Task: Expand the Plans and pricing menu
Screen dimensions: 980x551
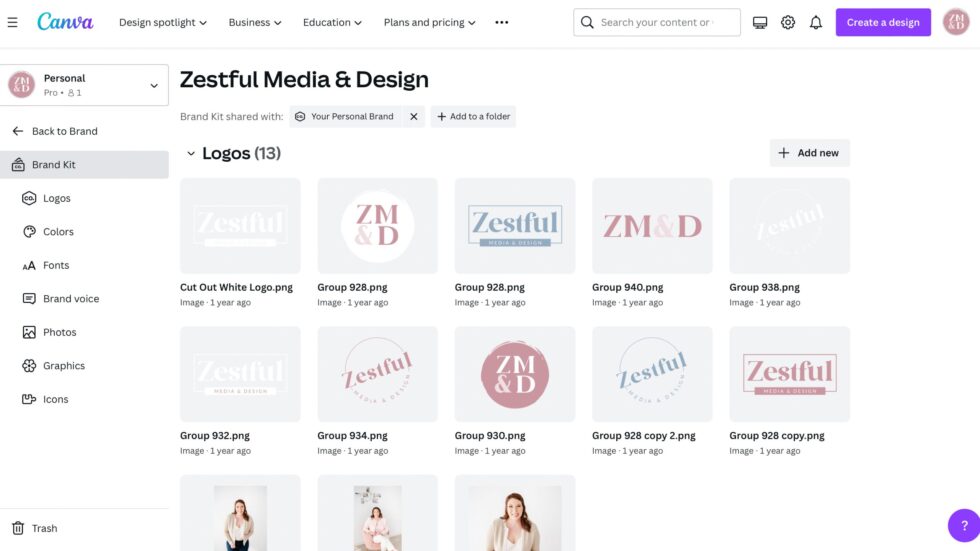Action: [x=429, y=22]
